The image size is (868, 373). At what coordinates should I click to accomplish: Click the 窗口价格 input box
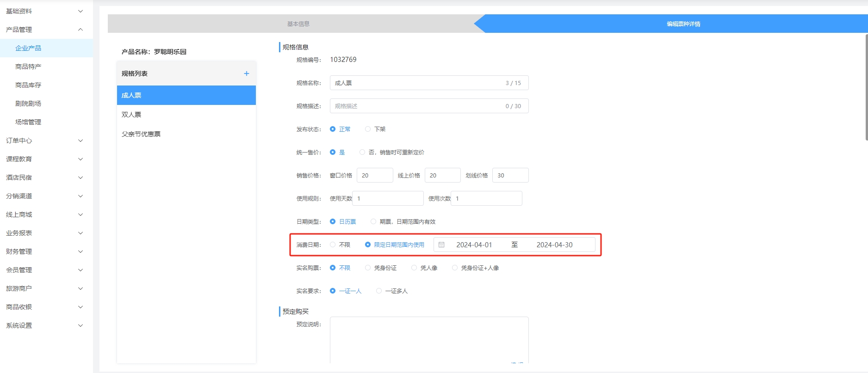[374, 176]
